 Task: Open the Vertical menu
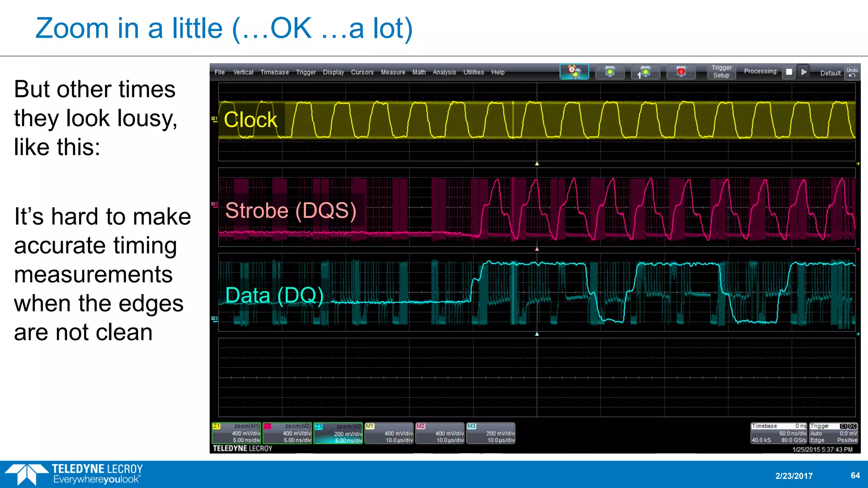(x=243, y=72)
